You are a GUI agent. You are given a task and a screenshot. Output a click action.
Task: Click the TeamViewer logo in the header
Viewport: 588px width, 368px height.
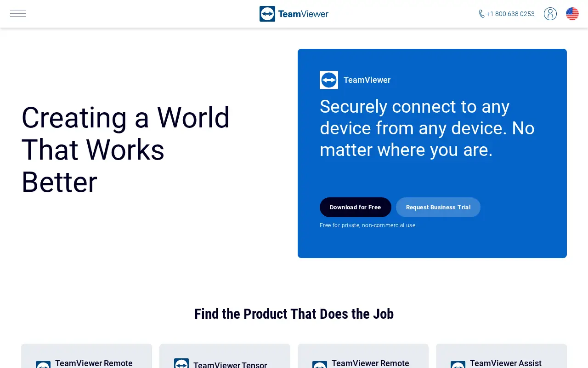click(294, 14)
